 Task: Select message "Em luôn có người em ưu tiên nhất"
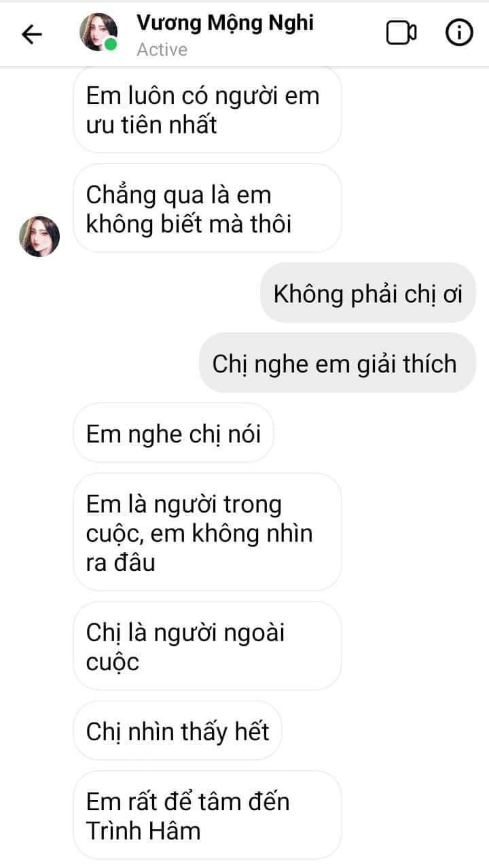[x=206, y=109]
